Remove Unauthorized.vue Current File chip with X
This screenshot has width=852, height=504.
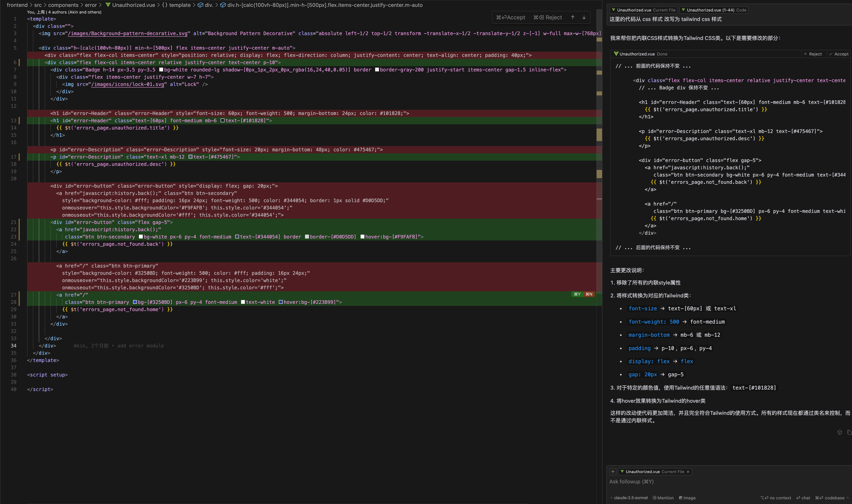tap(688, 472)
